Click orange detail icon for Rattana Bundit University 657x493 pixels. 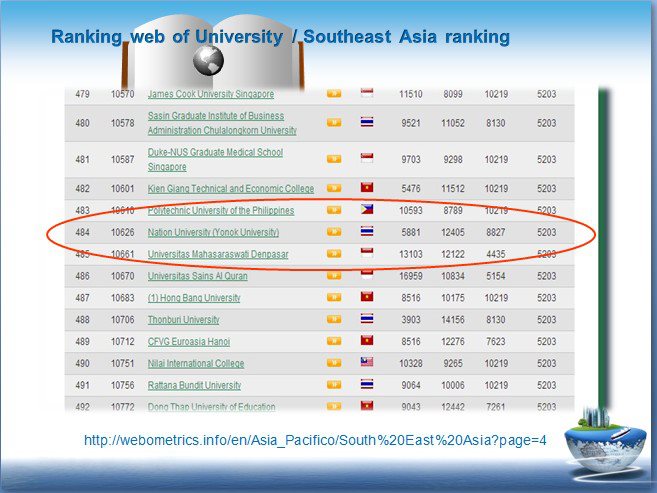[334, 385]
